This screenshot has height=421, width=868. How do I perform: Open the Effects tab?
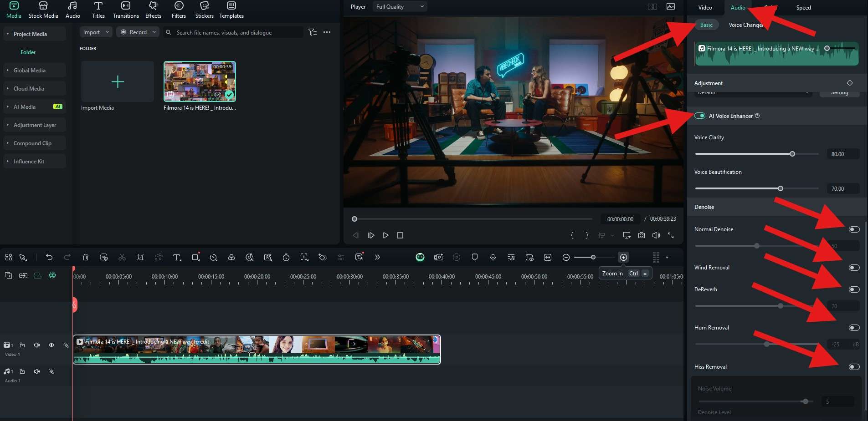pos(153,10)
